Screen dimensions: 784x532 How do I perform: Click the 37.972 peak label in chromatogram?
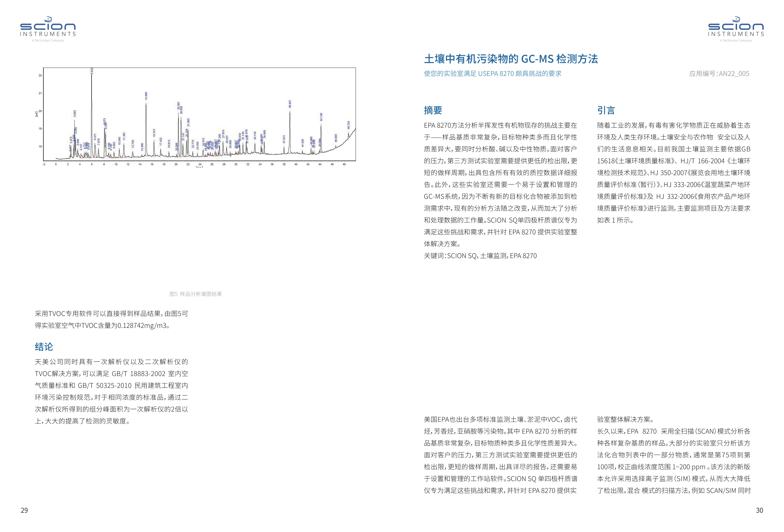click(284, 139)
